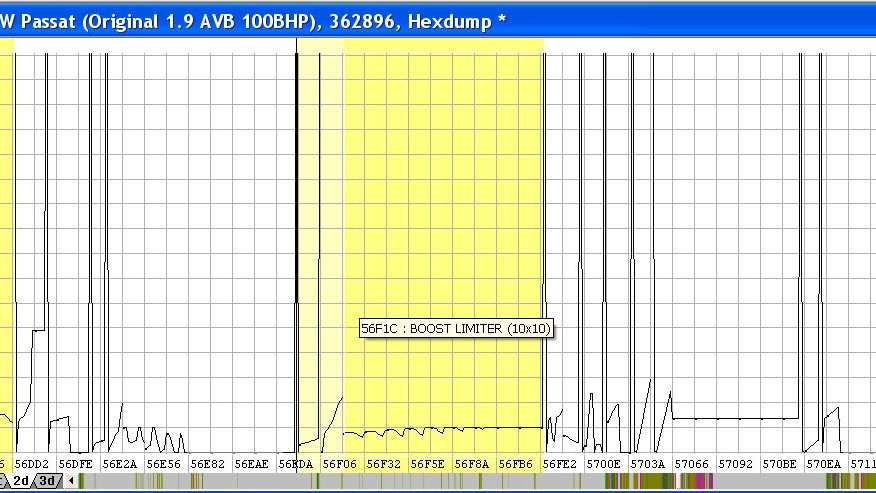Click address label 56F06 on the axis
876x493 pixels.
(x=340, y=464)
